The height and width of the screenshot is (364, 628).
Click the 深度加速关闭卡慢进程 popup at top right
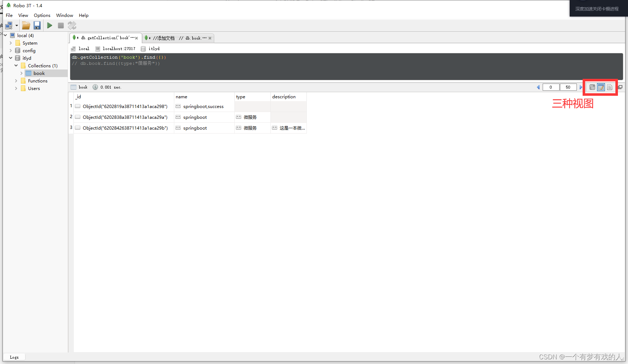coord(598,8)
